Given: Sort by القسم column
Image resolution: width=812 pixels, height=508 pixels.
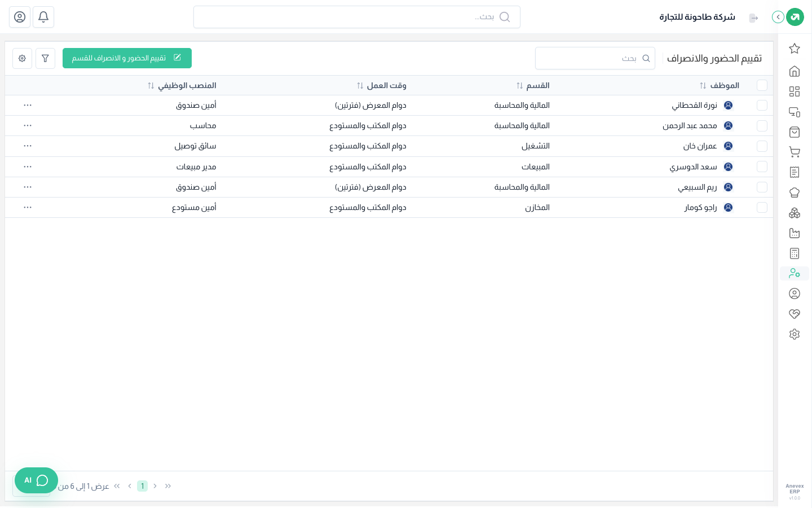Looking at the screenshot, I should tap(519, 86).
